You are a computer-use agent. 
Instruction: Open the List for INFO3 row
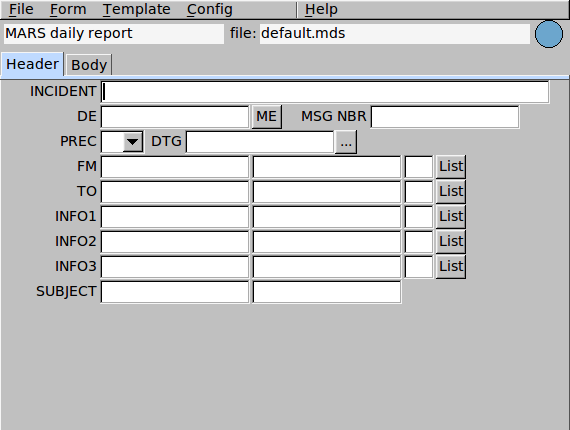pyautogui.click(x=451, y=267)
